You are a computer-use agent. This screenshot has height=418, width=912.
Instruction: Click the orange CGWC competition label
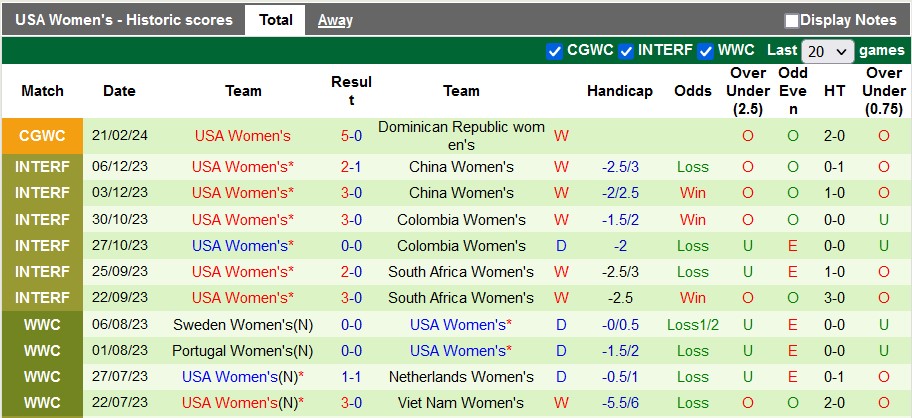42,136
